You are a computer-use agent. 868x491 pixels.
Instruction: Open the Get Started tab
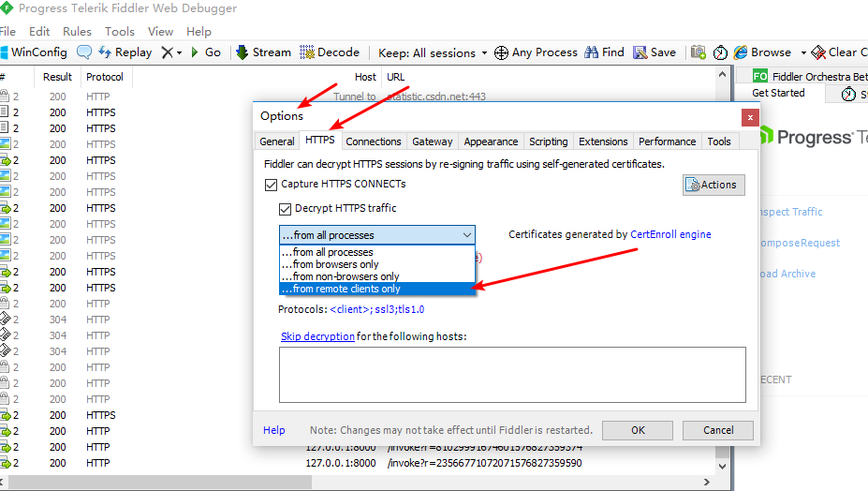778,93
